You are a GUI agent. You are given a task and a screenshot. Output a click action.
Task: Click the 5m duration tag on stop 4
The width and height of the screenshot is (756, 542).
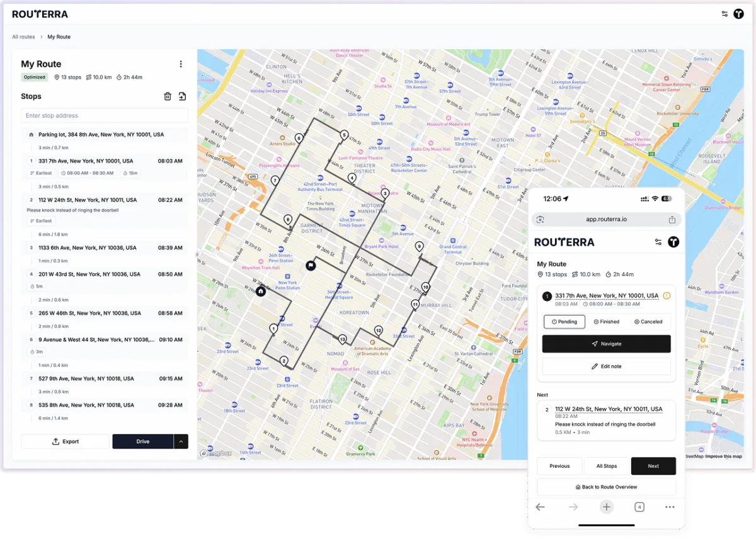36,286
